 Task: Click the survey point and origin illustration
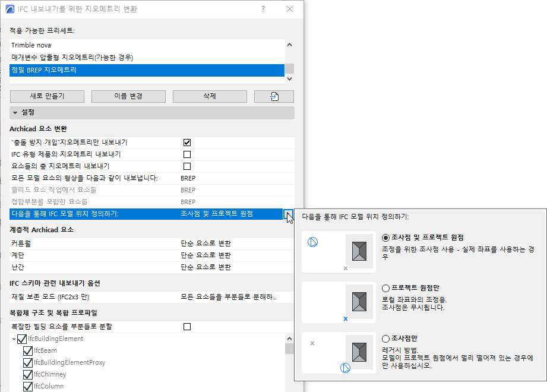(x=339, y=252)
